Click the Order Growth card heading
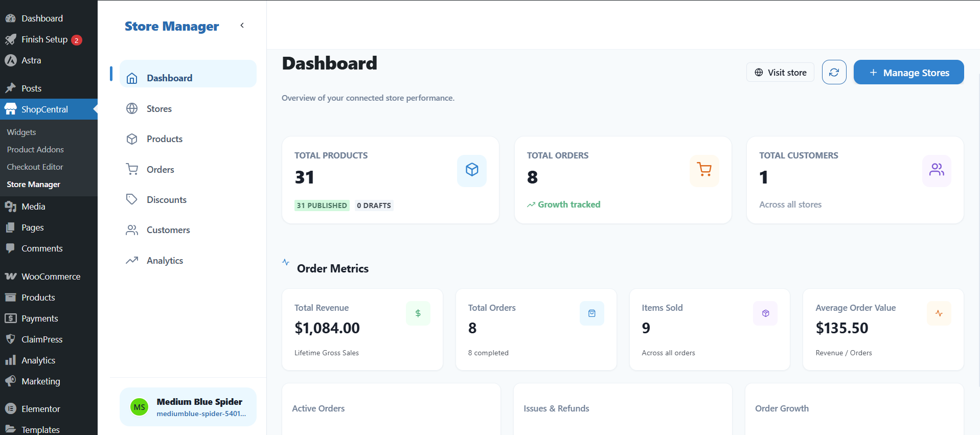 (x=782, y=408)
